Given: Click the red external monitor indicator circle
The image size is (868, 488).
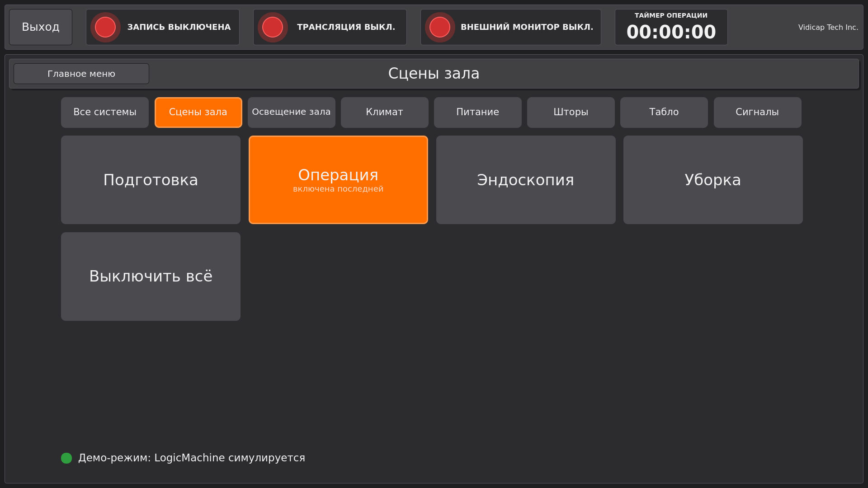Looking at the screenshot, I should [440, 27].
